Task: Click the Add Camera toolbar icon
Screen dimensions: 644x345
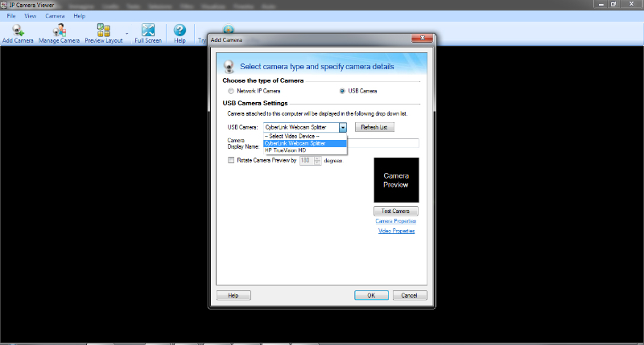Action: [x=17, y=31]
